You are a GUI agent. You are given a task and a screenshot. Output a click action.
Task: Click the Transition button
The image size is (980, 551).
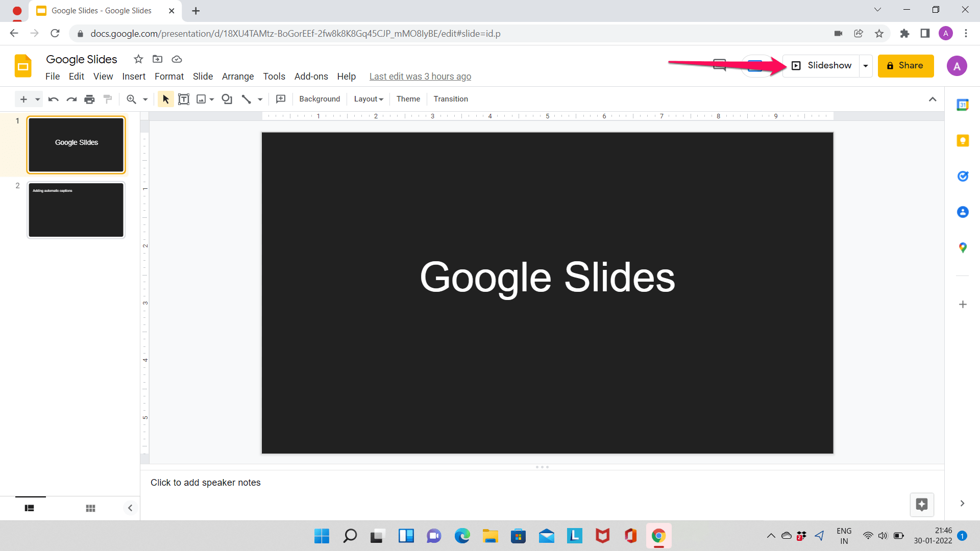click(x=451, y=99)
